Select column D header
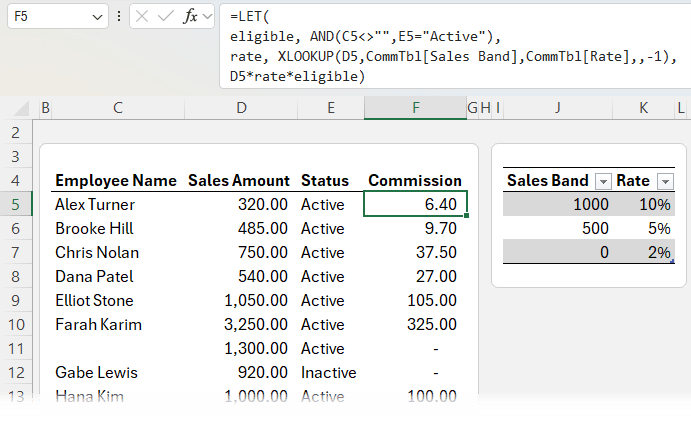This screenshot has height=422, width=691. point(241,108)
